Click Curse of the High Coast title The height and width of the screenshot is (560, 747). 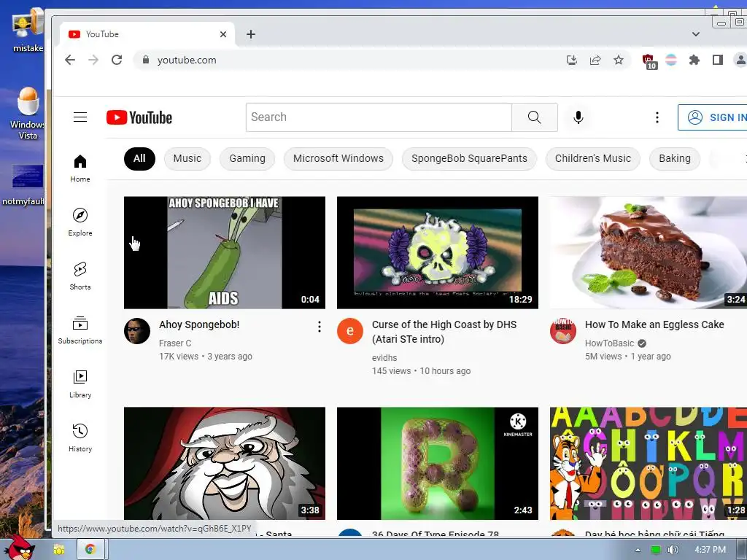click(x=444, y=332)
